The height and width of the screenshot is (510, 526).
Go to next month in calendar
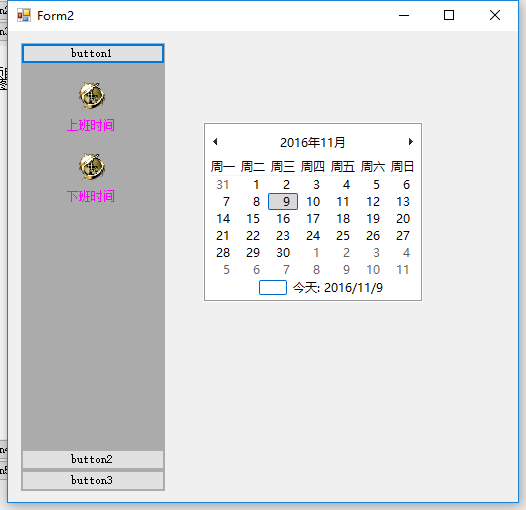[411, 142]
